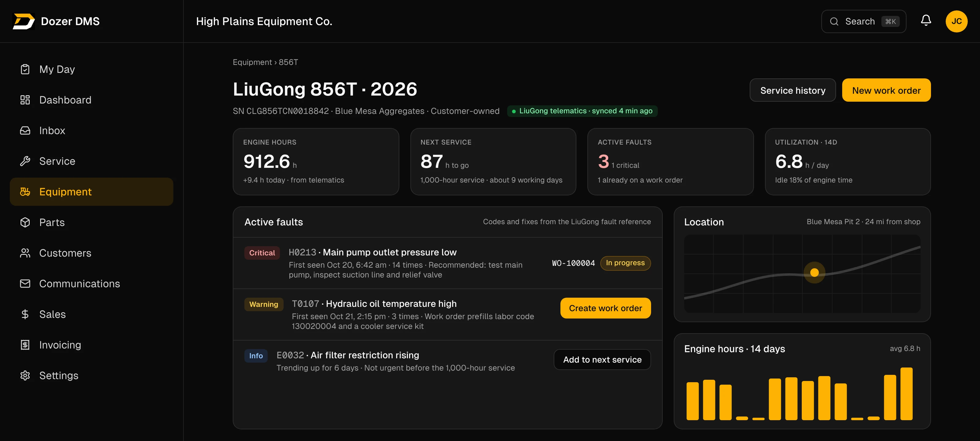The height and width of the screenshot is (441, 980).
Task: Click the Equipment tractor icon
Action: click(25, 192)
